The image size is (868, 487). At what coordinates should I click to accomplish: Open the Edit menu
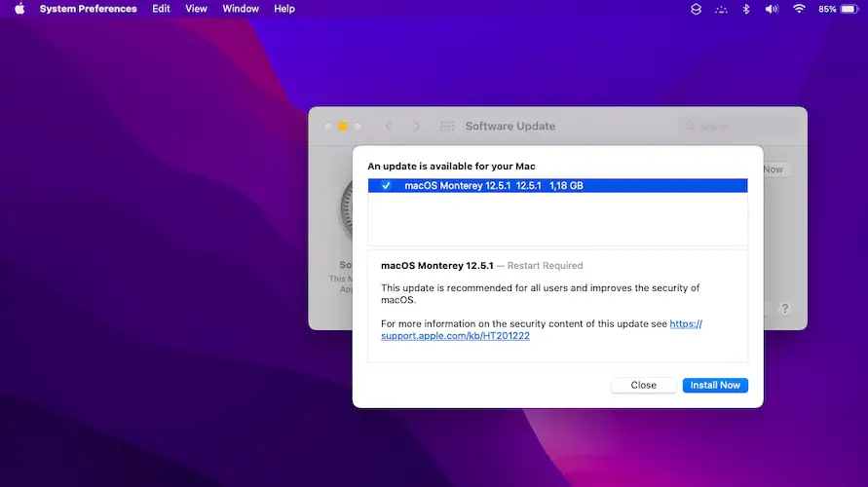tap(161, 9)
